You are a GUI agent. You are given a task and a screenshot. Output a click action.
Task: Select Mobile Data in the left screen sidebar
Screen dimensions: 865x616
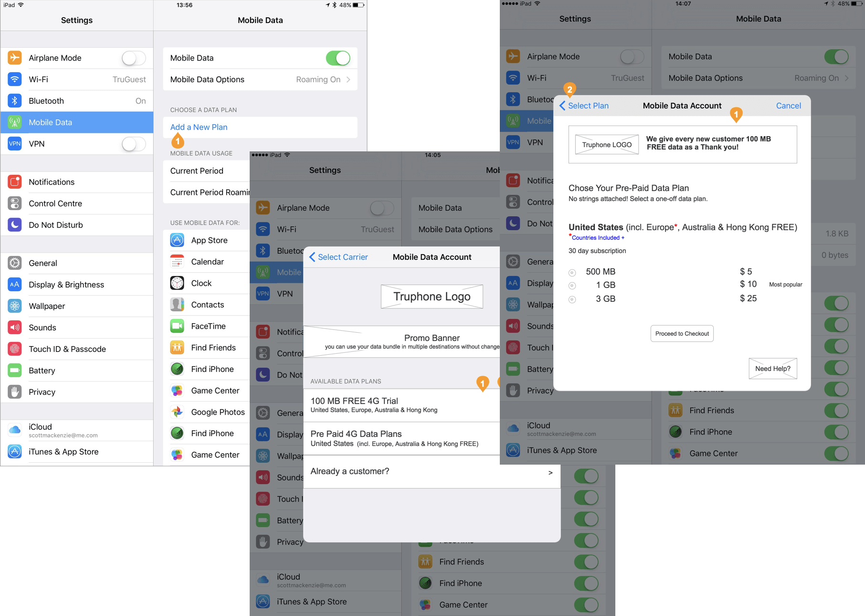(x=77, y=122)
